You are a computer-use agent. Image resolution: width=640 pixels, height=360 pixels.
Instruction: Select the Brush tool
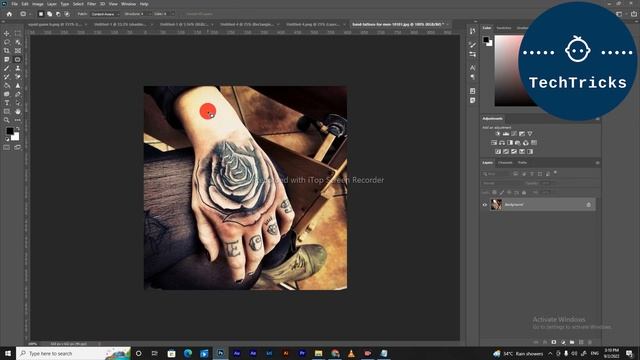pyautogui.click(x=7, y=68)
